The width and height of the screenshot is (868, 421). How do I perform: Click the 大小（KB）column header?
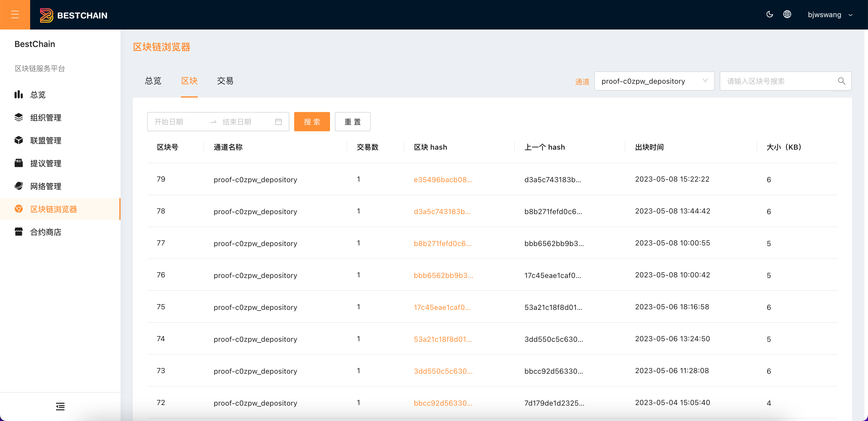[784, 147]
